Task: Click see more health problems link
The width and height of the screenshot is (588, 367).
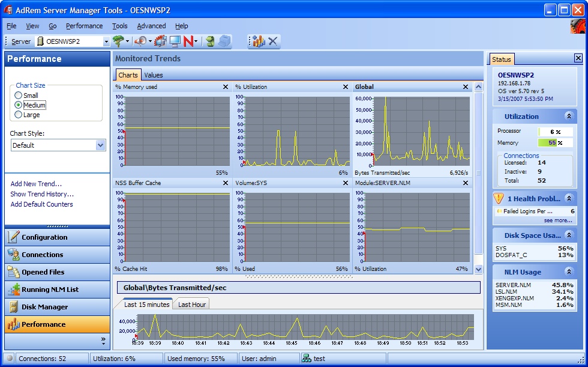Action: point(558,220)
